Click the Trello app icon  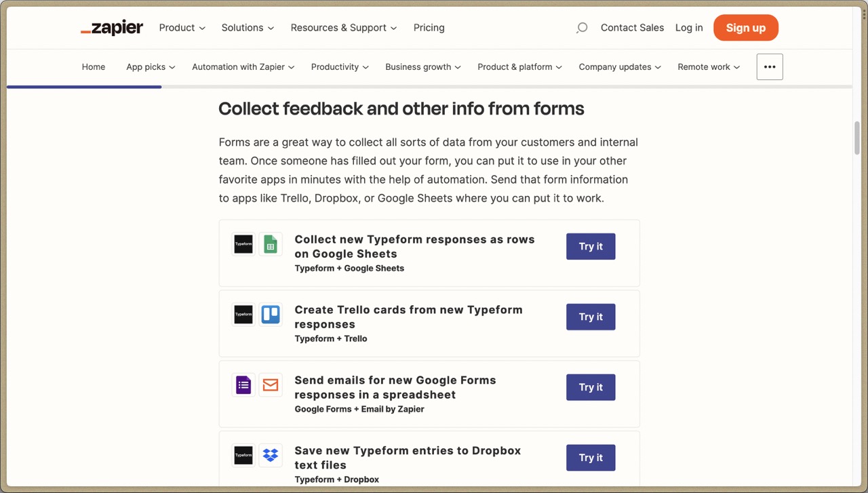click(x=271, y=315)
